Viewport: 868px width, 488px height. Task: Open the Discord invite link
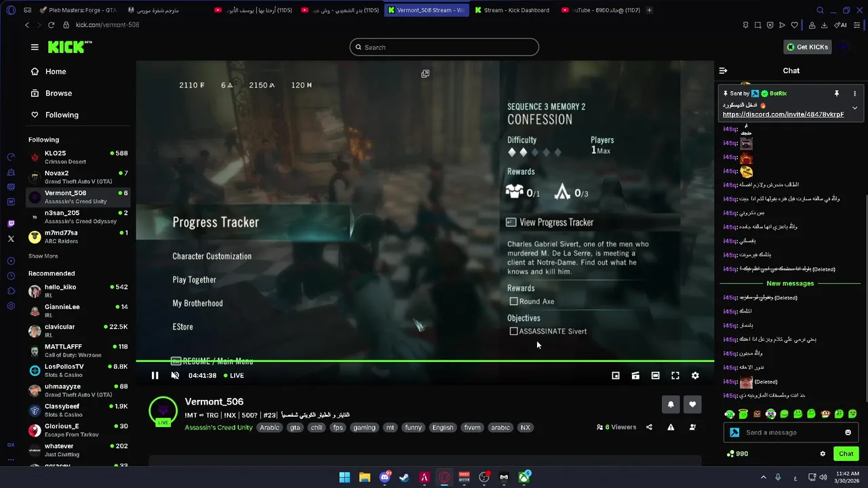(x=783, y=115)
